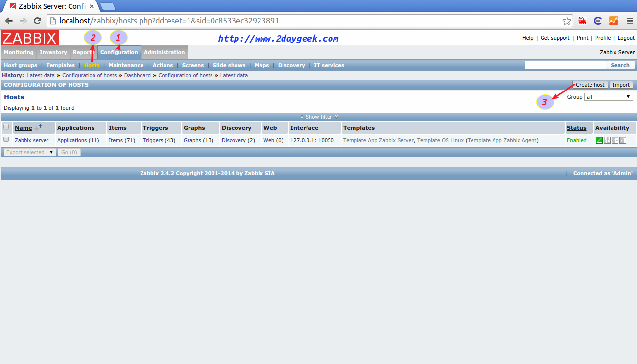Open Template OS Linux link
This screenshot has height=364, width=637.
[x=440, y=140]
